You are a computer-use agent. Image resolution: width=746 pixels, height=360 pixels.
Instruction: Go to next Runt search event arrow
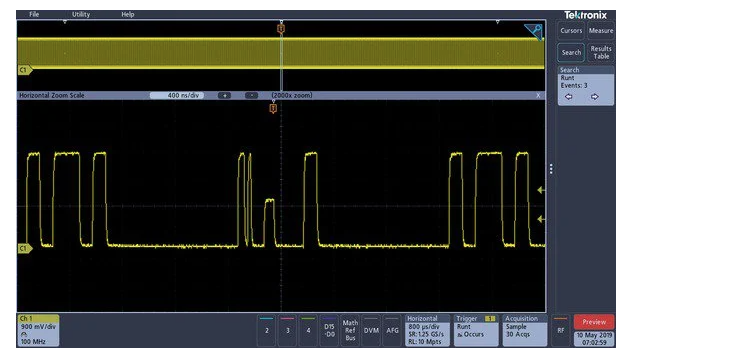pos(595,97)
